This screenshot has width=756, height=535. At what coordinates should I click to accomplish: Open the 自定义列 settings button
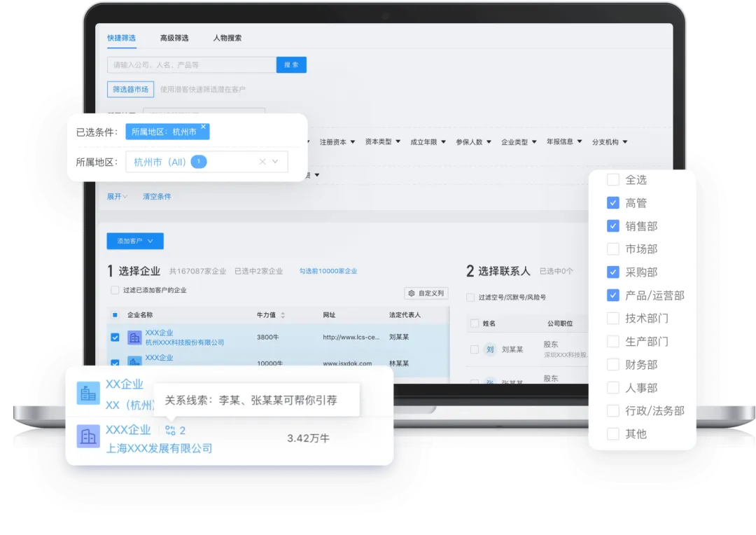pyautogui.click(x=426, y=293)
